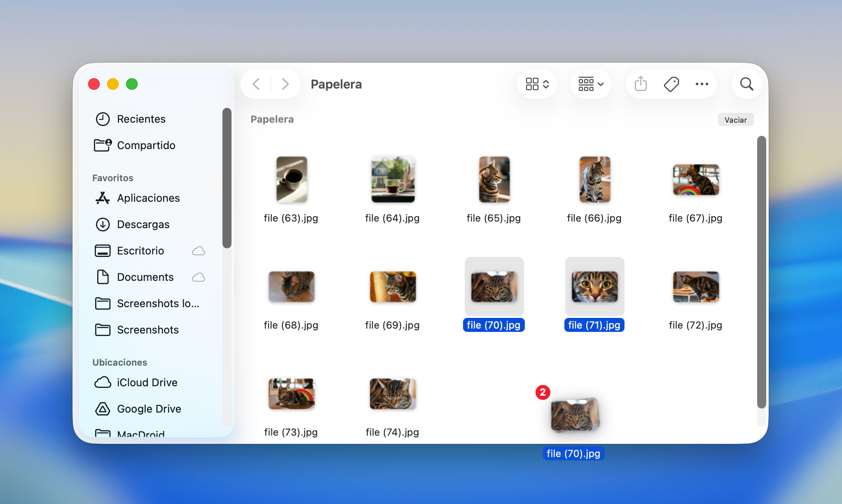Image resolution: width=842 pixels, height=504 pixels.
Task: Click the Recientes clock icon
Action: point(103,119)
